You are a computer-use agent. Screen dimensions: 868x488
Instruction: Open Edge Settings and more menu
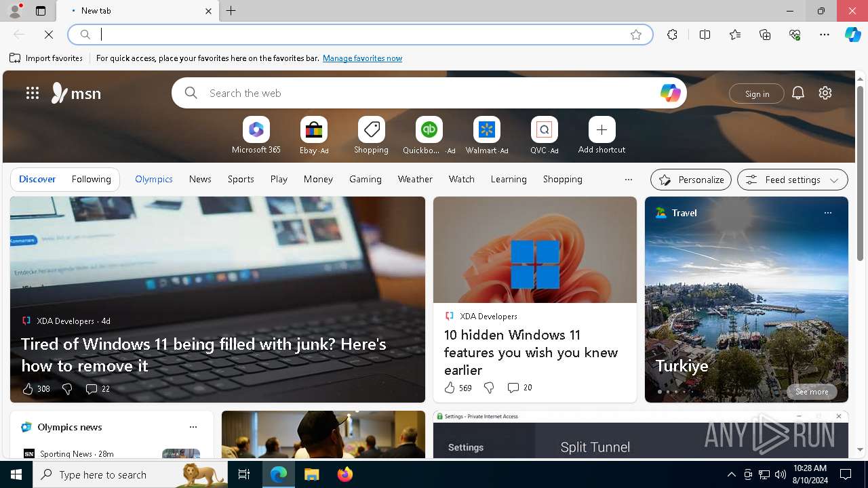coord(825,35)
